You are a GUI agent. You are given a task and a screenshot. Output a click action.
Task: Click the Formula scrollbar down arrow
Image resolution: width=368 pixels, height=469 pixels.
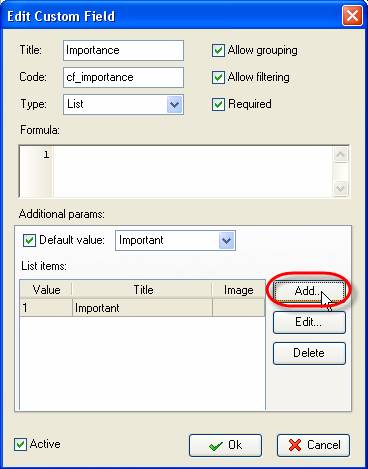(341, 189)
